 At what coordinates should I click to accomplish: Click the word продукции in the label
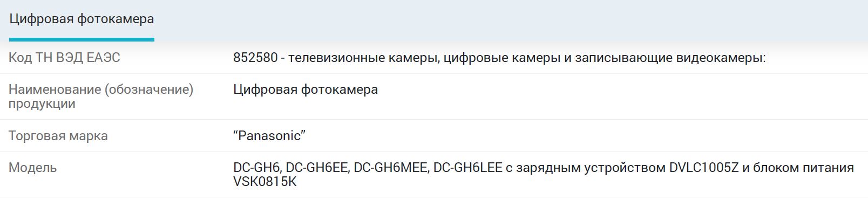pyautogui.click(x=42, y=104)
